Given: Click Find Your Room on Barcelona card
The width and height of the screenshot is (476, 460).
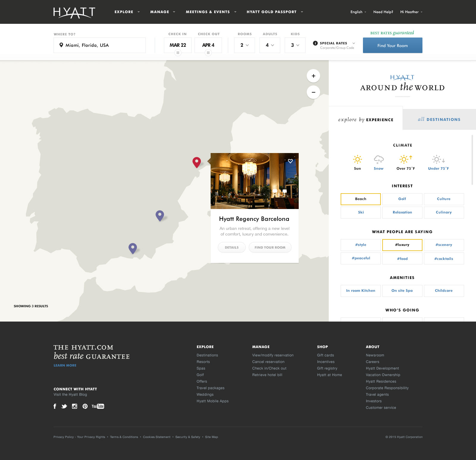Looking at the screenshot, I should [x=270, y=247].
